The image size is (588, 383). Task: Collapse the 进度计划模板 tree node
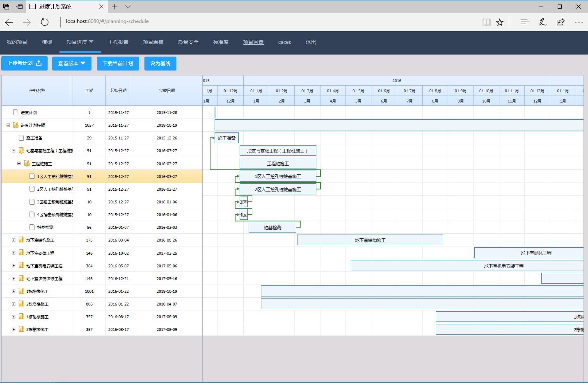(8, 125)
